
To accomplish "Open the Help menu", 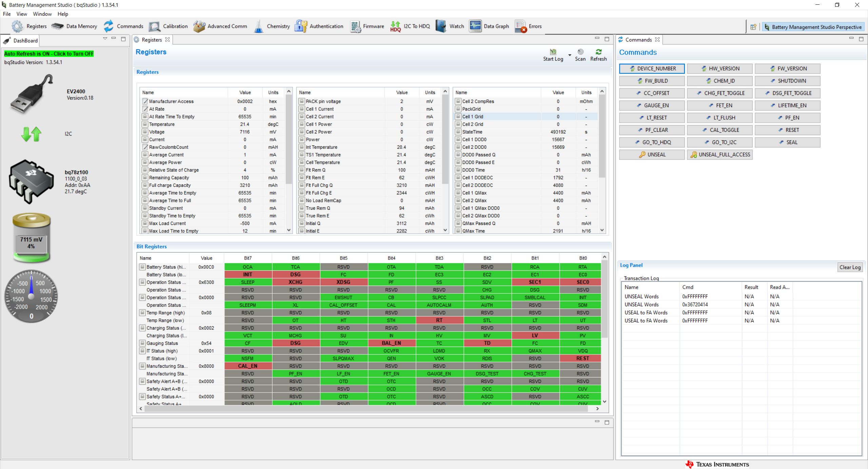I will pyautogui.click(x=63, y=14).
